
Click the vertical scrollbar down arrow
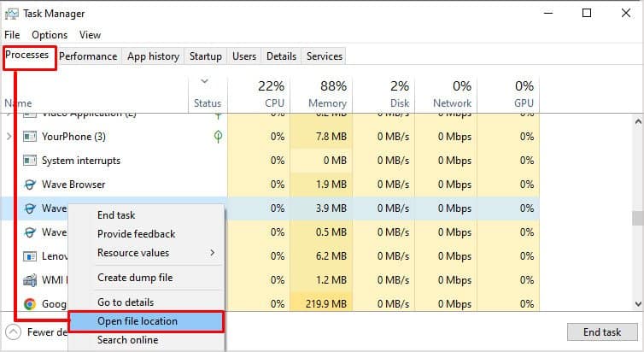click(x=638, y=304)
